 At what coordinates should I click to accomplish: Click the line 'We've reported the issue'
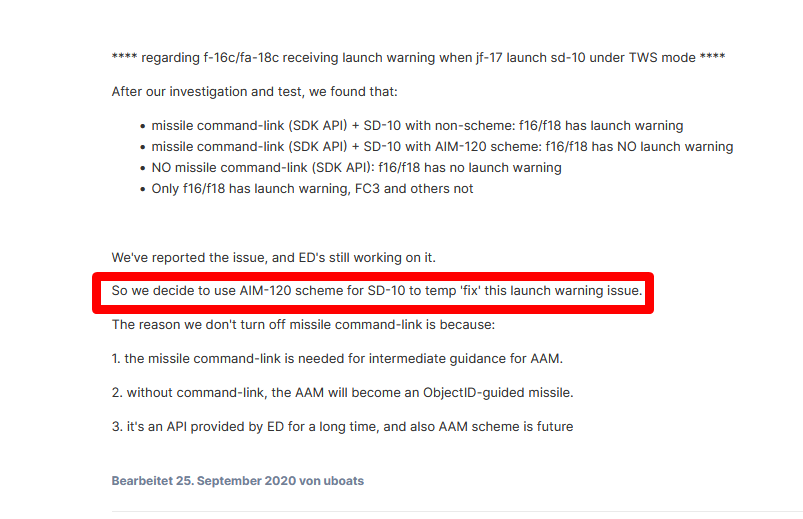pyautogui.click(x=273, y=257)
